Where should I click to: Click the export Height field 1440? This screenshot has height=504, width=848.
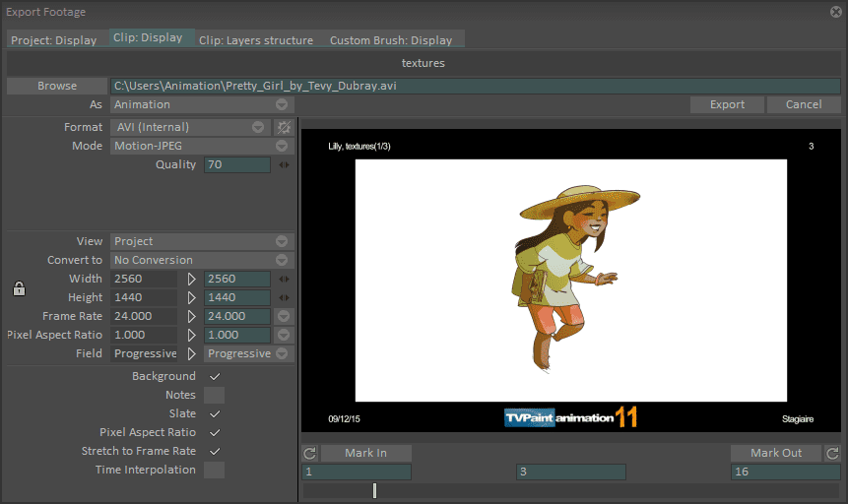[237, 297]
